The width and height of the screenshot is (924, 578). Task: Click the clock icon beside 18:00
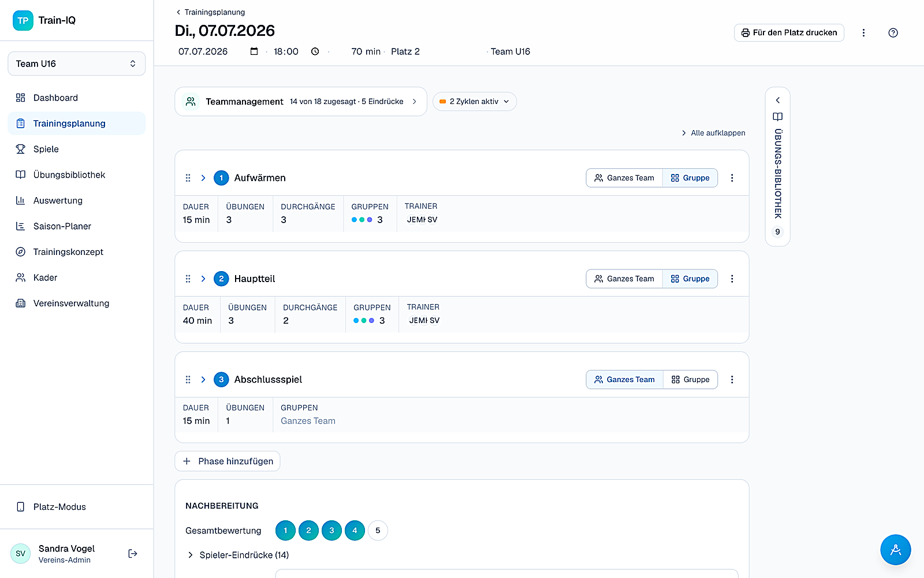pyautogui.click(x=315, y=51)
